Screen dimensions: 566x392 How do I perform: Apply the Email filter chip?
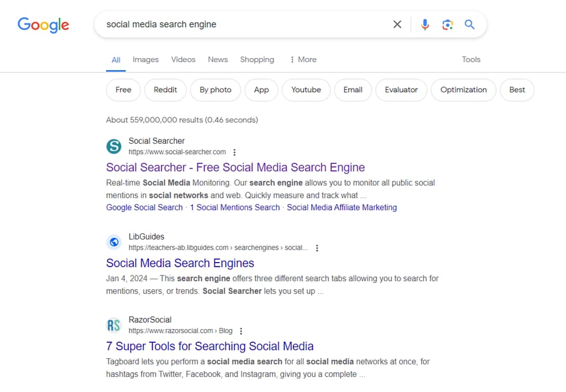[353, 90]
